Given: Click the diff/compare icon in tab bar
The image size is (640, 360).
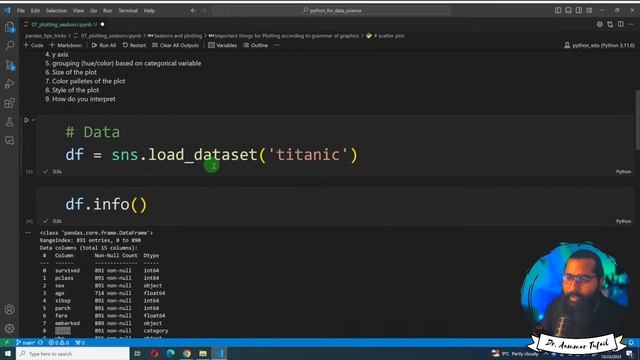Looking at the screenshot, I should coord(610,24).
